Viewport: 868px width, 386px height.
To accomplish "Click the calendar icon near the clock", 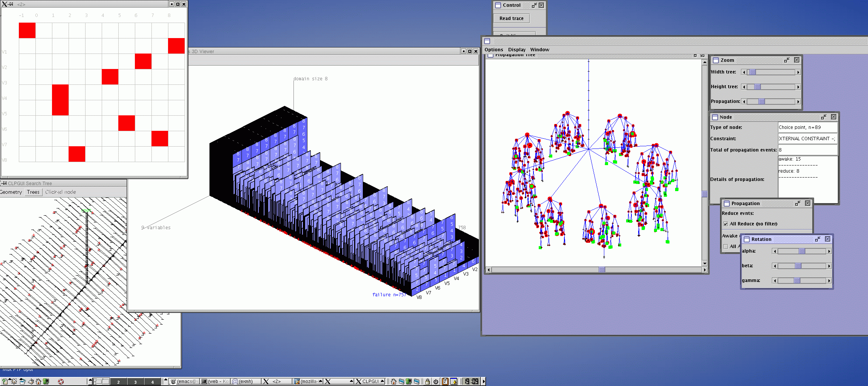I will pos(454,381).
